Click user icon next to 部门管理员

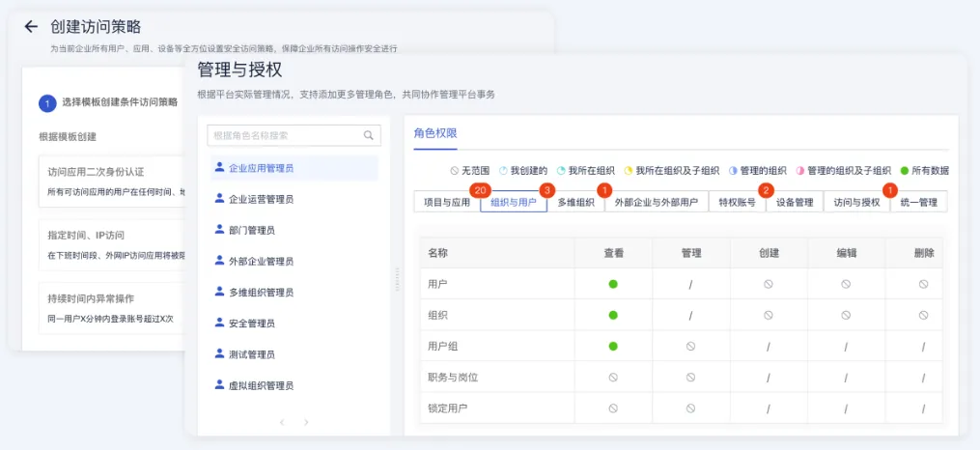pos(219,230)
